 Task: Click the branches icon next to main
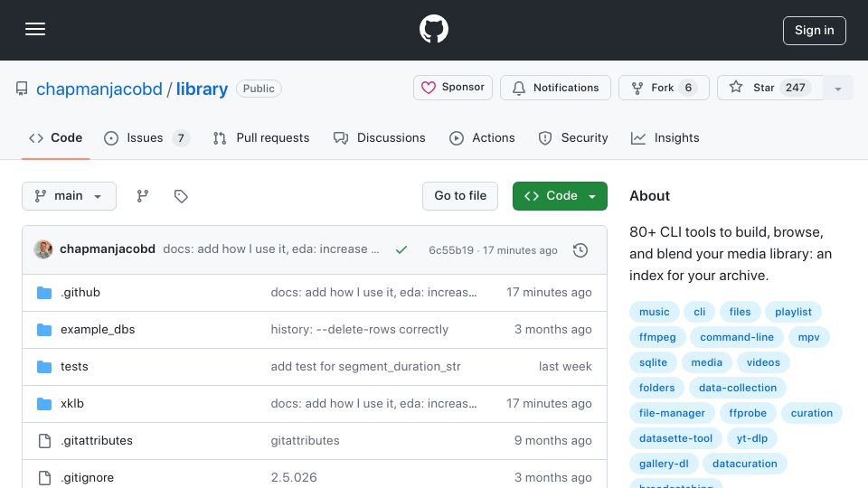143,196
